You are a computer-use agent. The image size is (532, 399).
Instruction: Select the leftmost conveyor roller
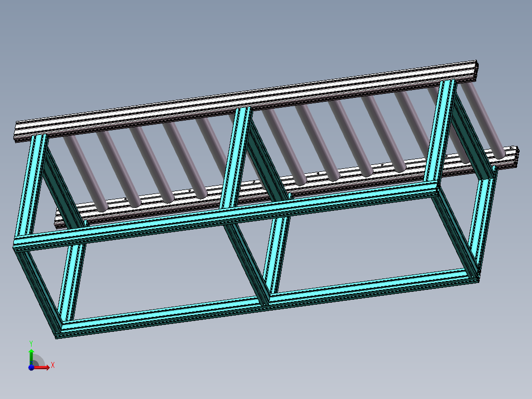(x=87, y=173)
